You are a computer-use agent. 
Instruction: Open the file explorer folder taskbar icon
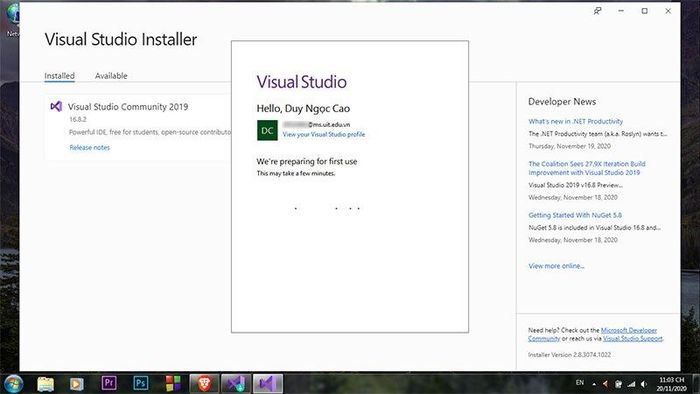(x=45, y=383)
